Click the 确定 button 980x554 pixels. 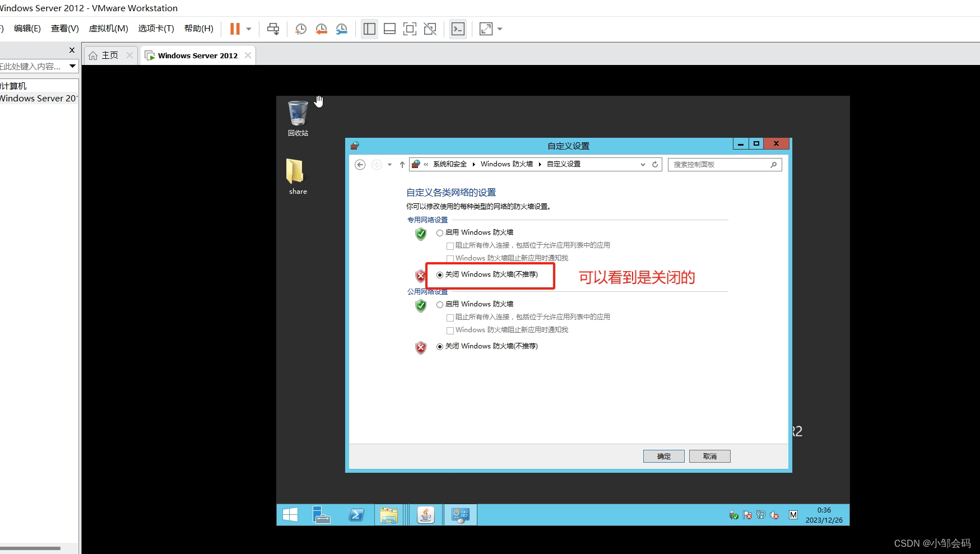pos(664,457)
